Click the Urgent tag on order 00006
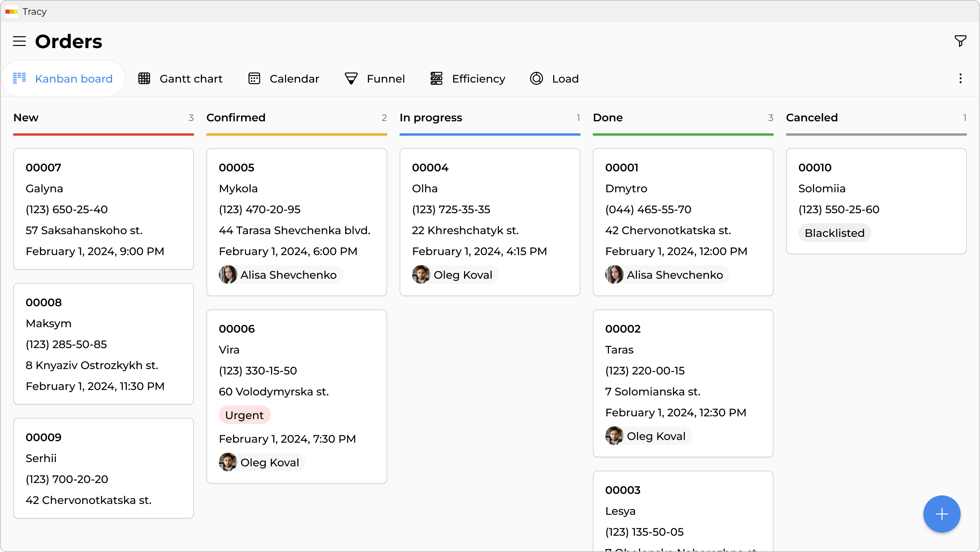This screenshot has height=552, width=980. coord(244,415)
